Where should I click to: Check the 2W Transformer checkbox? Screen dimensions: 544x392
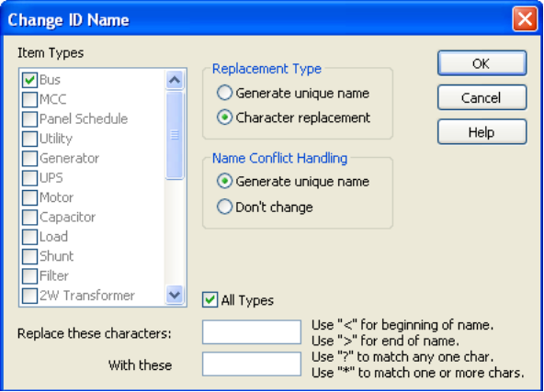[x=29, y=296]
